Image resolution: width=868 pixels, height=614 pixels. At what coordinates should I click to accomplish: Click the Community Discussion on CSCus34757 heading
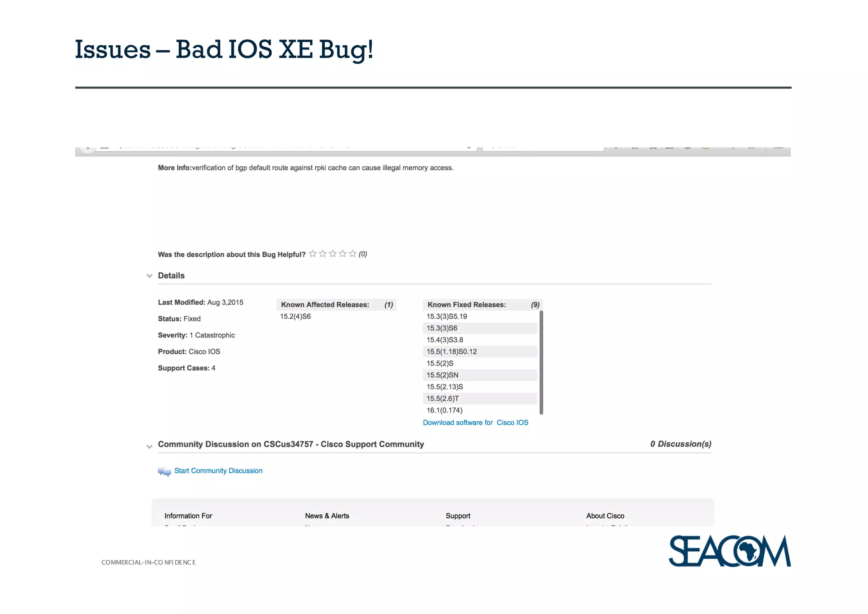coord(291,444)
